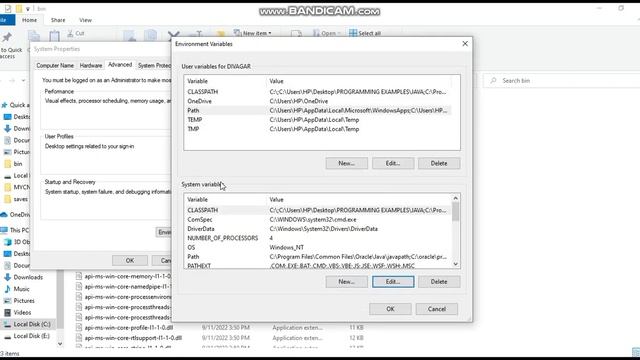
Task: Click the Music note icon in navigation pane
Action: click(x=7, y=289)
